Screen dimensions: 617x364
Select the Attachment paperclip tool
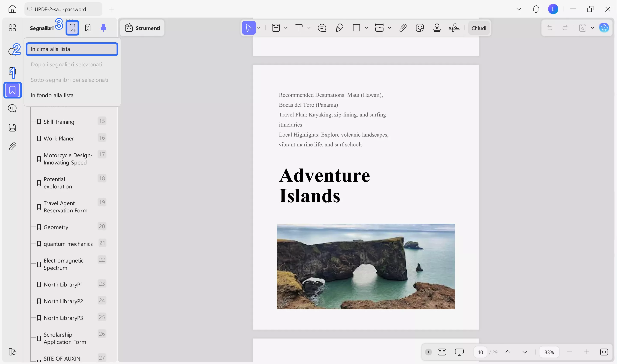[403, 28]
